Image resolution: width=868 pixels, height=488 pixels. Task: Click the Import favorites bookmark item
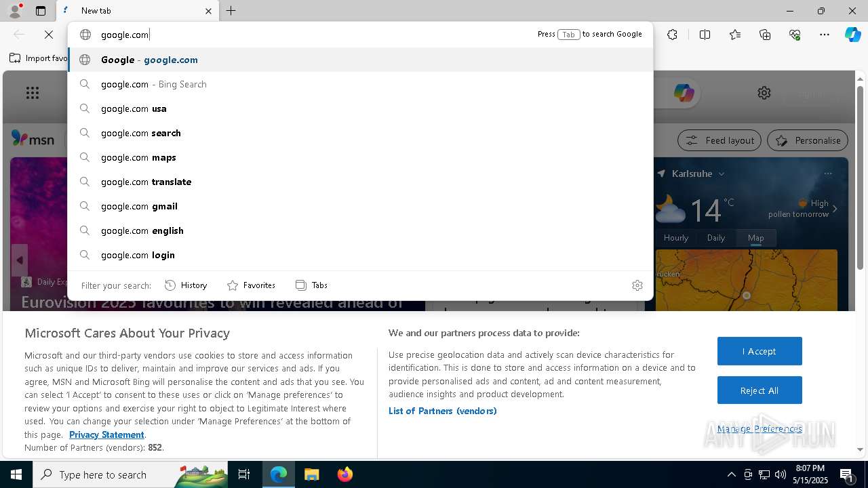(x=39, y=58)
